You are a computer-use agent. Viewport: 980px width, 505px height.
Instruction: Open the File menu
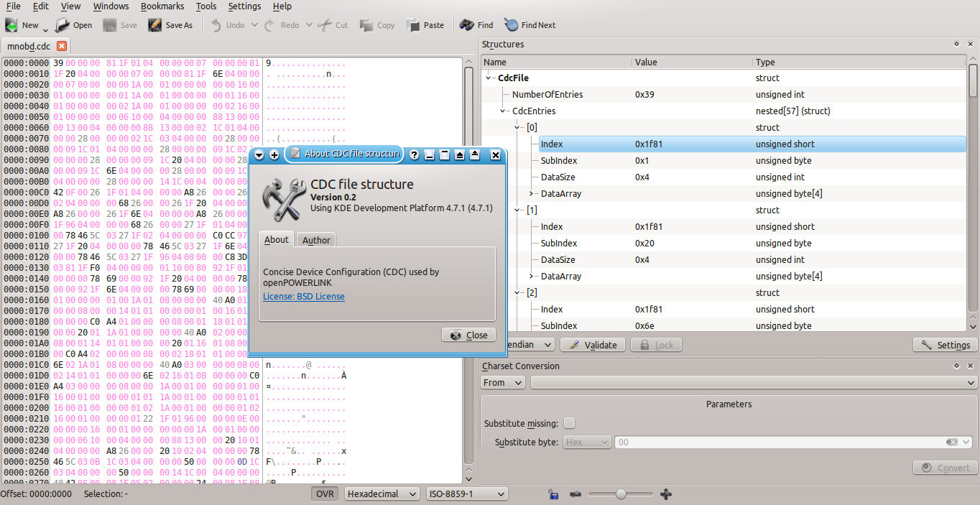[13, 6]
